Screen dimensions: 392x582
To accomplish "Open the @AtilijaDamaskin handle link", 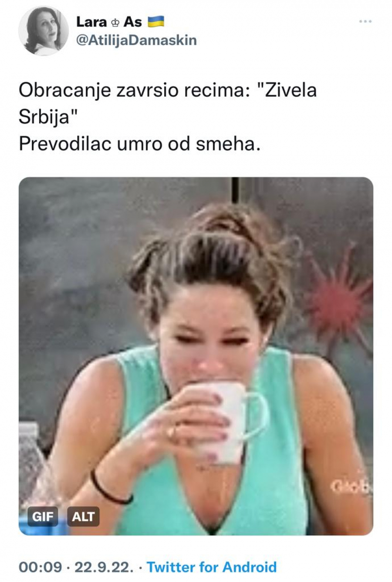I will 136,41.
